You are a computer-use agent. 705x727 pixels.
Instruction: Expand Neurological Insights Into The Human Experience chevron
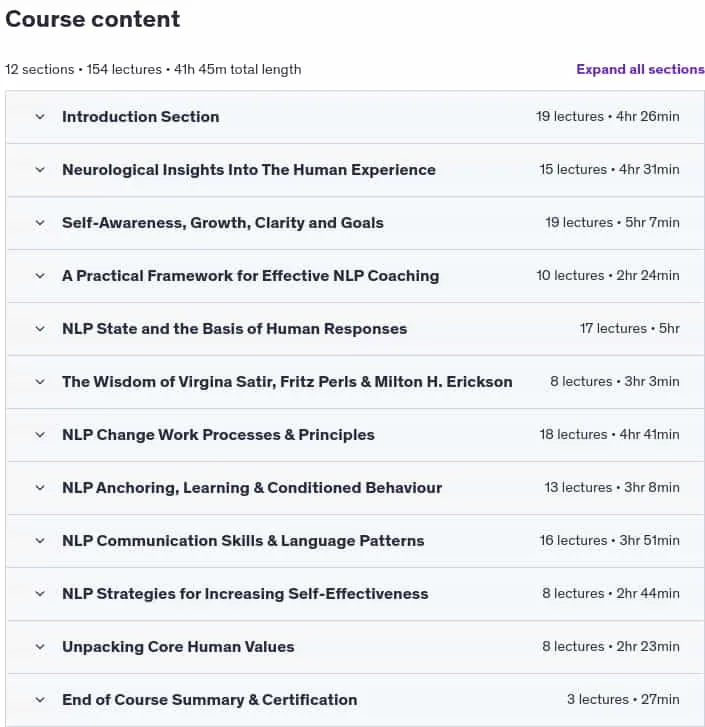(x=40, y=170)
